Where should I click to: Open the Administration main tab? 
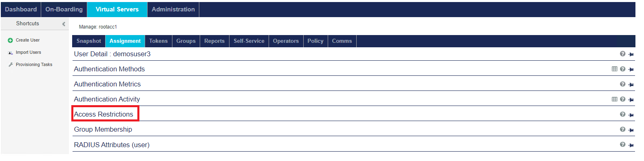pyautogui.click(x=173, y=9)
